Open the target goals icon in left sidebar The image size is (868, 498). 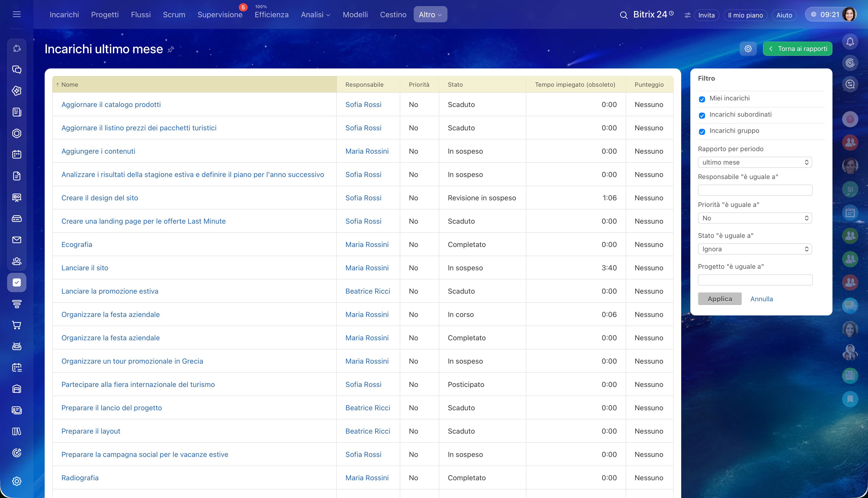pyautogui.click(x=17, y=453)
